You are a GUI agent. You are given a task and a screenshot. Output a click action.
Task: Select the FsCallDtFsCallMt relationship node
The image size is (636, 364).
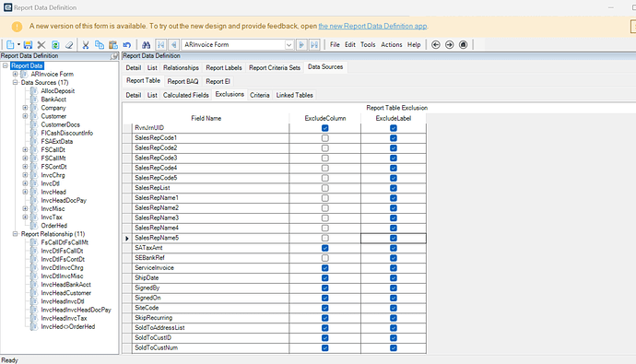tap(65, 242)
